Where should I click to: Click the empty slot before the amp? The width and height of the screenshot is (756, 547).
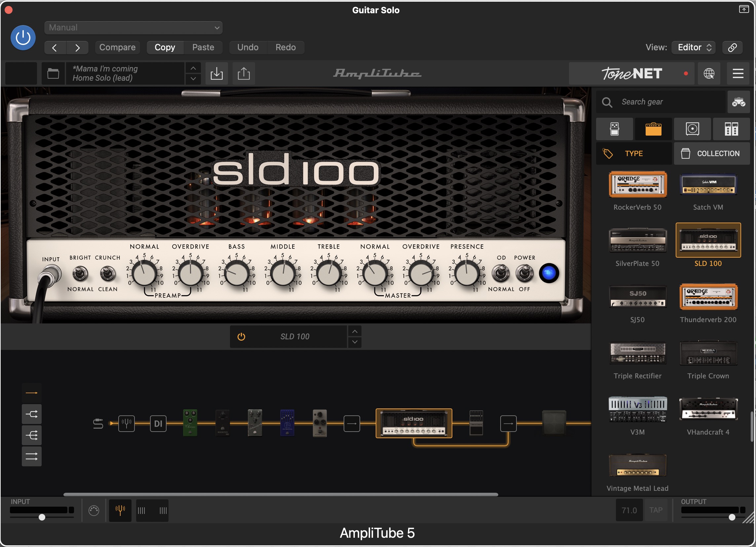352,424
